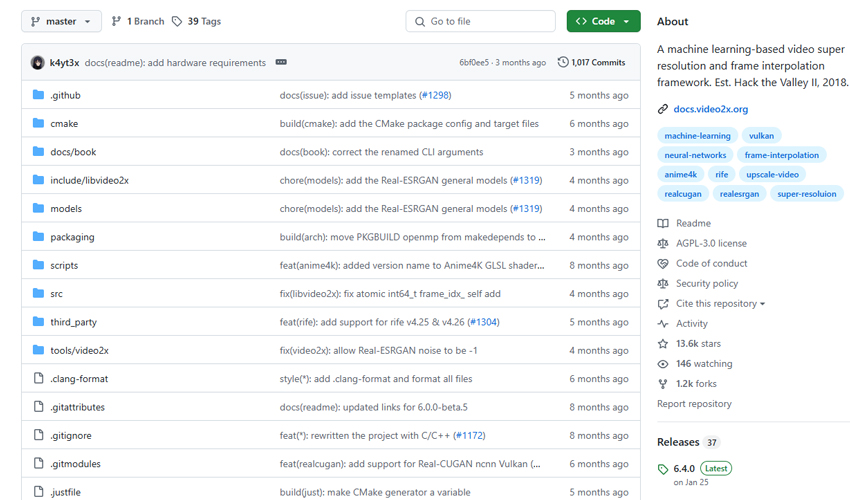This screenshot has height=500, width=850.
Task: Click the Report repository link
Action: click(694, 404)
